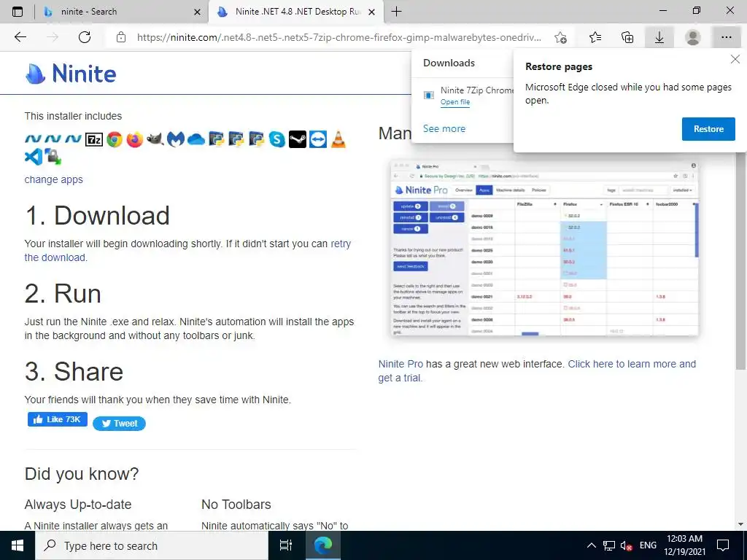Click the address bar URL
Screen dimensions: 747x560
tap(338, 37)
